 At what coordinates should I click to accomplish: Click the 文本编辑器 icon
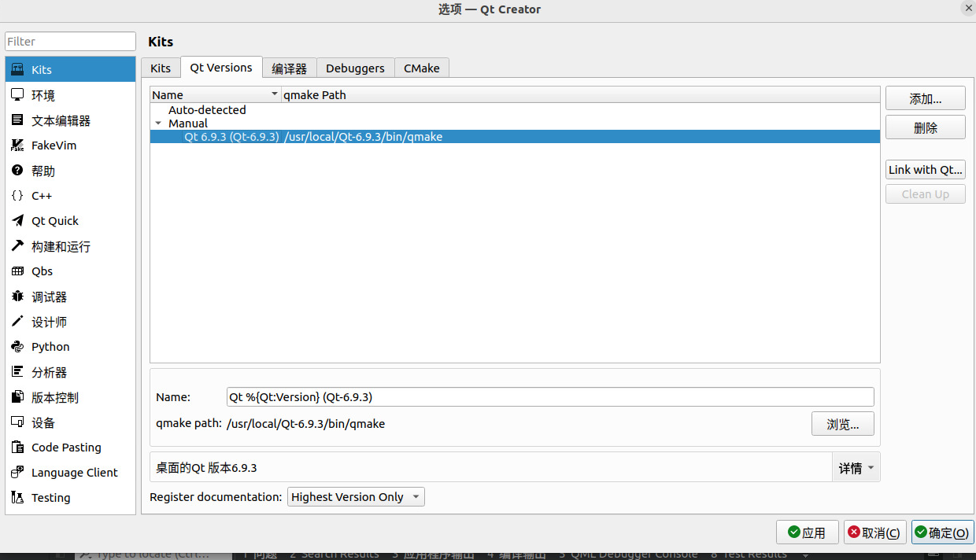tap(17, 120)
